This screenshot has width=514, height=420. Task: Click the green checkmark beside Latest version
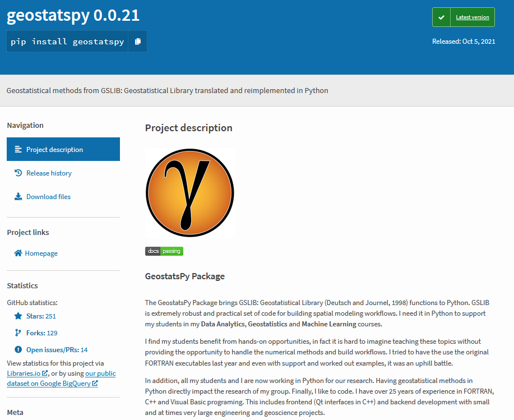(442, 17)
